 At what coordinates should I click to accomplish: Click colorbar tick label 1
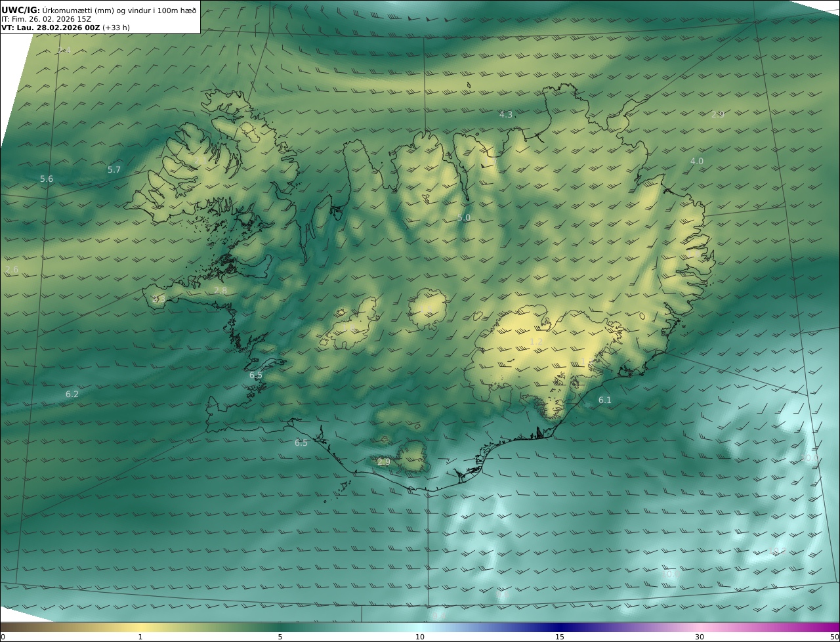click(x=140, y=637)
